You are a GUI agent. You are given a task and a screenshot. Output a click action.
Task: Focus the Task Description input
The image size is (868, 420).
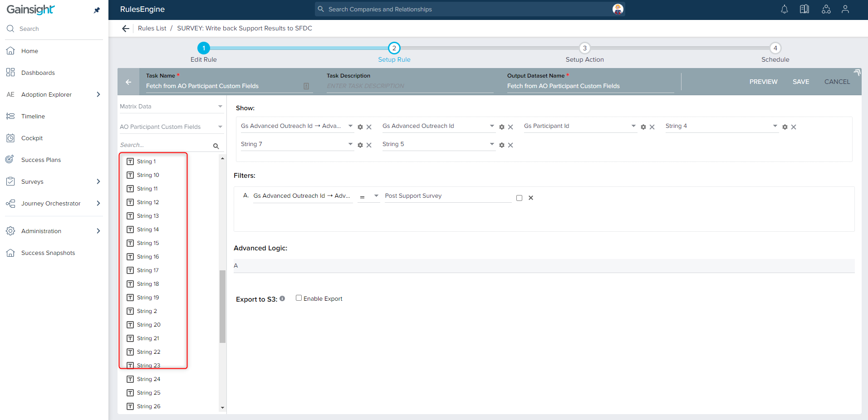pyautogui.click(x=410, y=86)
